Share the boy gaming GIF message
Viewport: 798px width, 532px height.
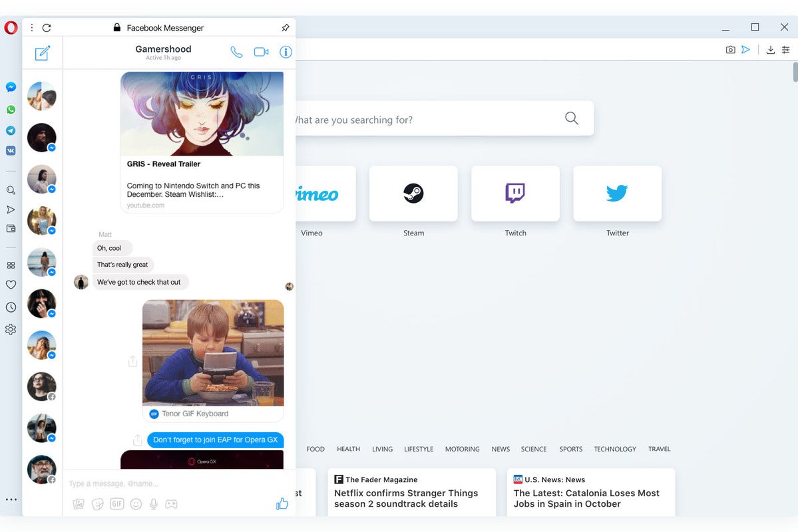133,361
